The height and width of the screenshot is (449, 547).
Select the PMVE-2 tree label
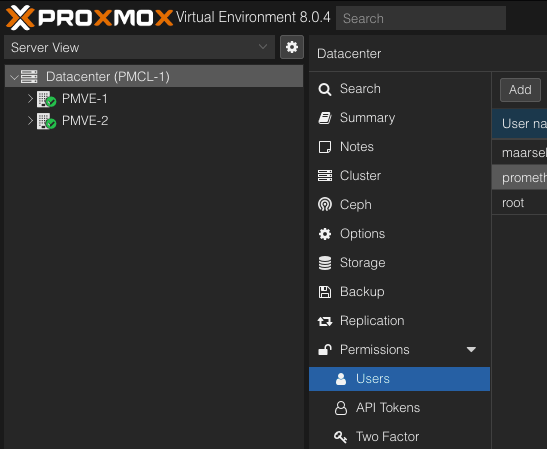(x=85, y=121)
